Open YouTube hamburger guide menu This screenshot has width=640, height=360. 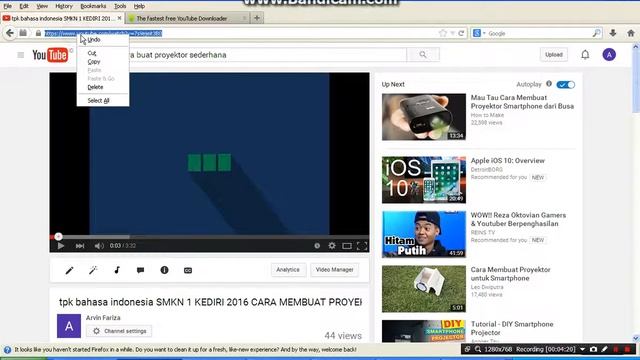[20, 55]
